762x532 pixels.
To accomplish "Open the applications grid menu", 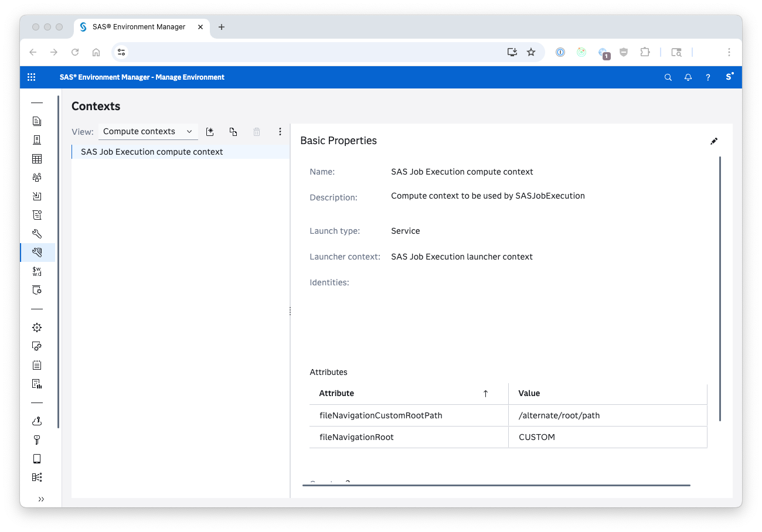I will 32,77.
